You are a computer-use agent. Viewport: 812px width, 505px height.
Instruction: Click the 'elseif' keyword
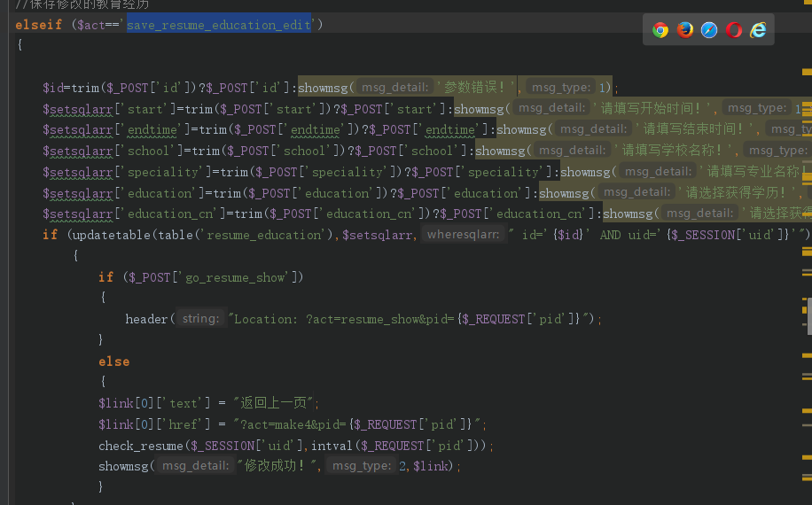[x=39, y=25]
